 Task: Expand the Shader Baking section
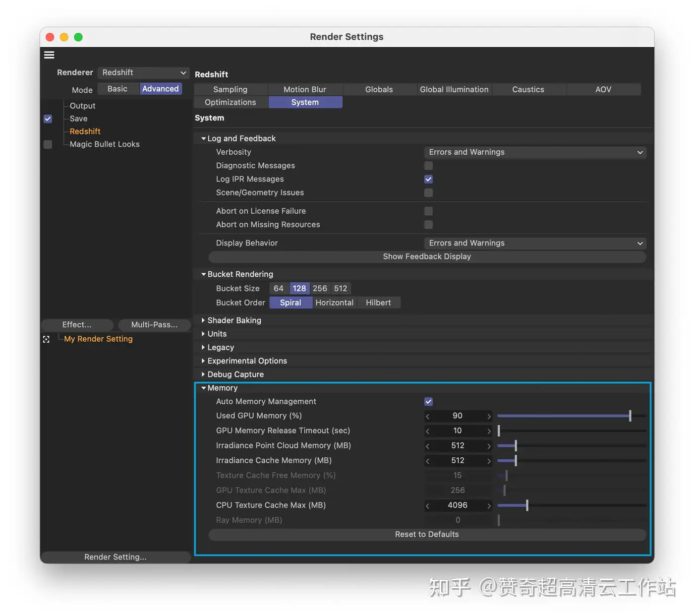203,320
